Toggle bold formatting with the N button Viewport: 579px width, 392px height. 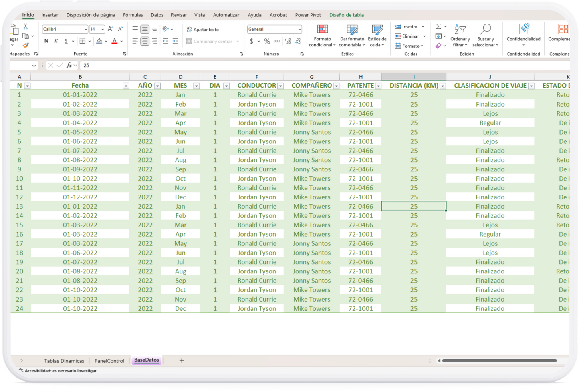click(x=46, y=41)
